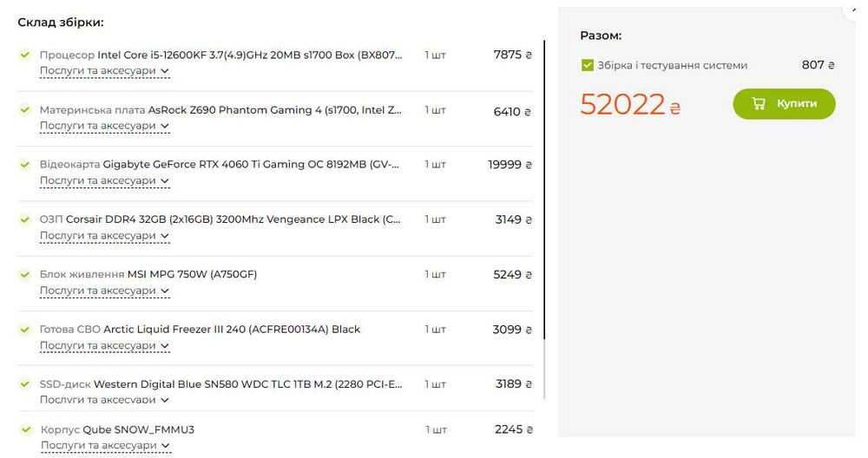The height and width of the screenshot is (458, 868).
Task: Click check icon beside Відеокарта row
Action: (x=25, y=165)
